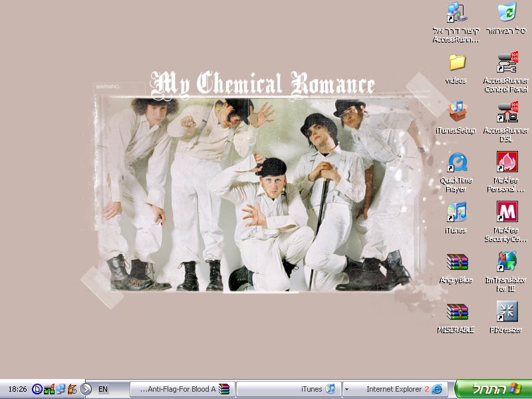
Task: Open the Recycle Bin desktop icon
Action: [507, 13]
